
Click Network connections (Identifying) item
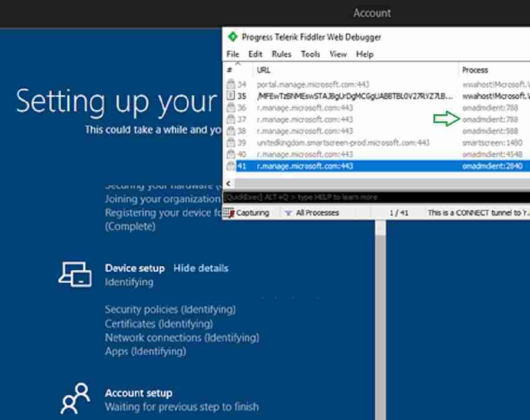point(182,338)
